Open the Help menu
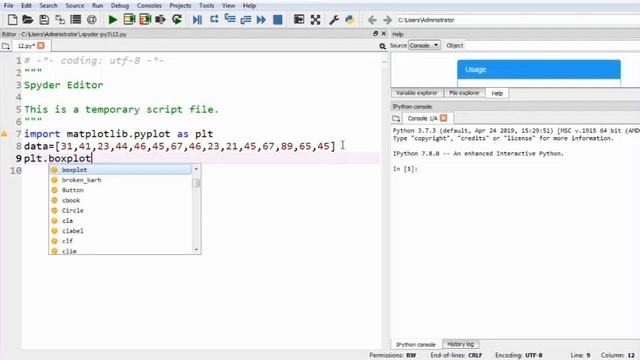 click(x=249, y=6)
